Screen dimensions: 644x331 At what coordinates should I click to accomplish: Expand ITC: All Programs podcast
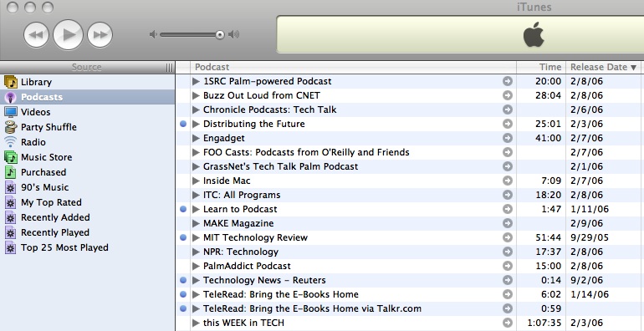(196, 195)
